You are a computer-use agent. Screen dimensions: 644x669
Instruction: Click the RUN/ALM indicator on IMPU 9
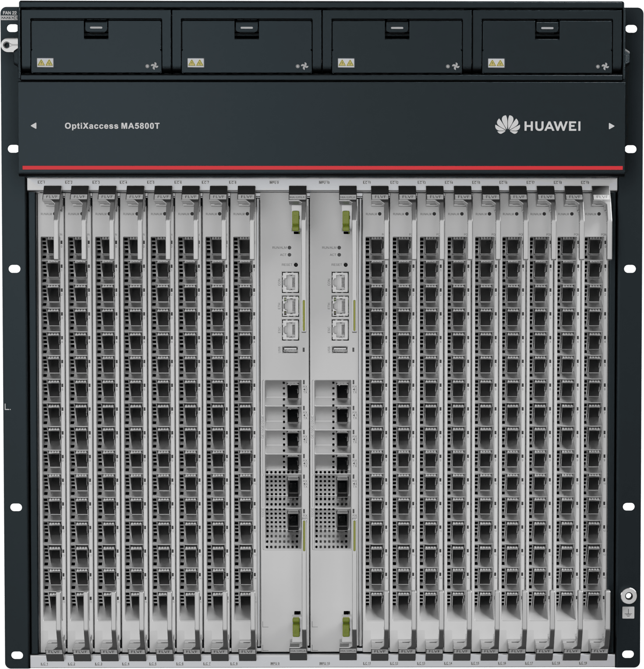290,248
